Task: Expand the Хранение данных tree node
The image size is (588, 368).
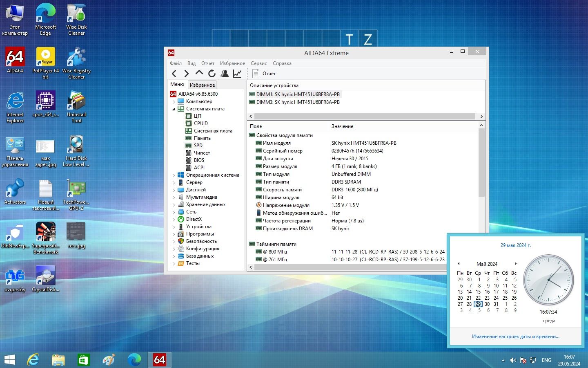Action: point(174,204)
